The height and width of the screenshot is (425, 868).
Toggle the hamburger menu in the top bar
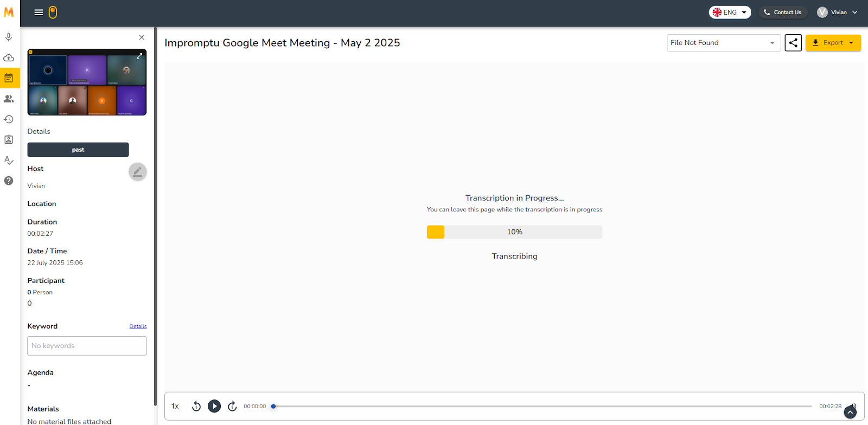coord(39,12)
